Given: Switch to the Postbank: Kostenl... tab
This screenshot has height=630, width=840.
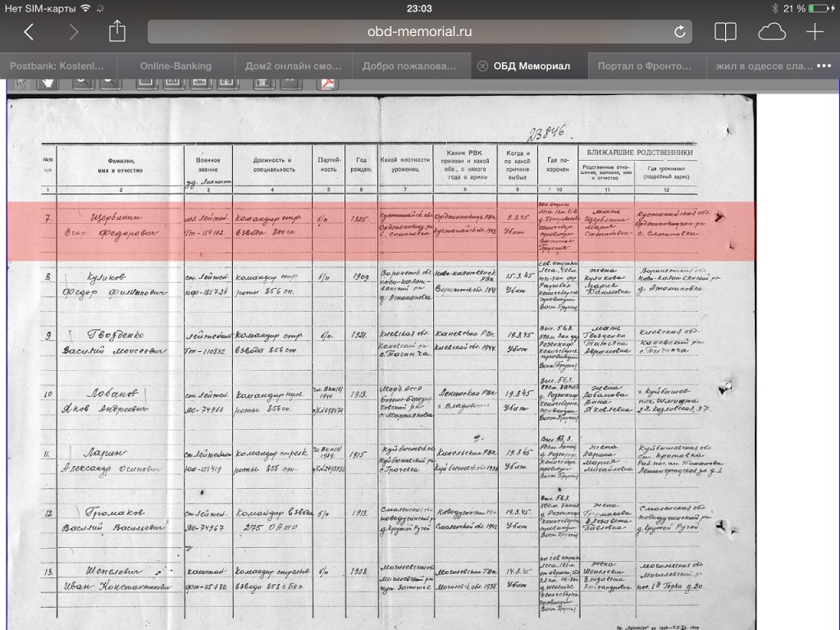Looking at the screenshot, I should pyautogui.click(x=57, y=66).
